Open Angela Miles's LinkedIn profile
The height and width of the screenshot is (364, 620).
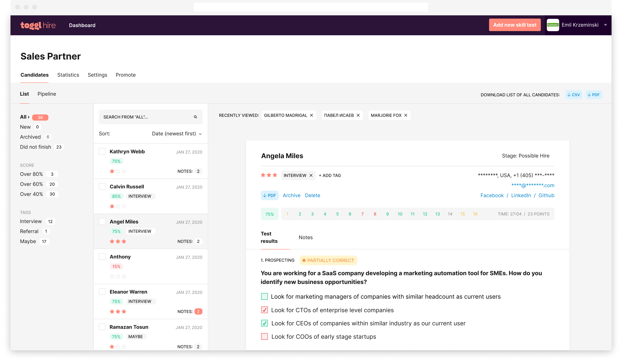tap(521, 195)
